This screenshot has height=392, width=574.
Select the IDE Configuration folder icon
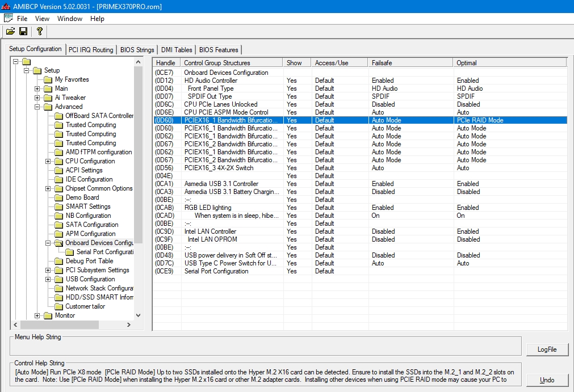[58, 179]
